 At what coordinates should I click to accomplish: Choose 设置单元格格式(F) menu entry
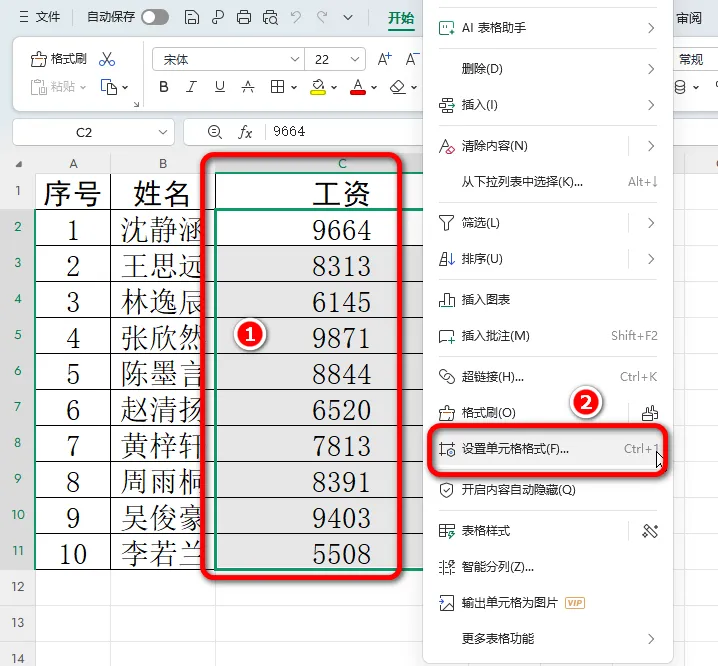click(x=547, y=449)
